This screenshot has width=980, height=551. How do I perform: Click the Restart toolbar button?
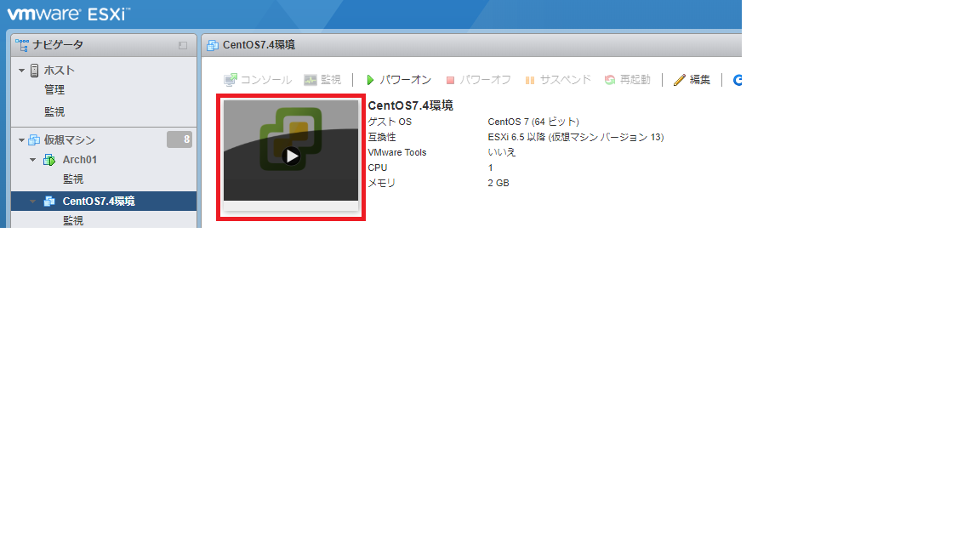click(628, 80)
